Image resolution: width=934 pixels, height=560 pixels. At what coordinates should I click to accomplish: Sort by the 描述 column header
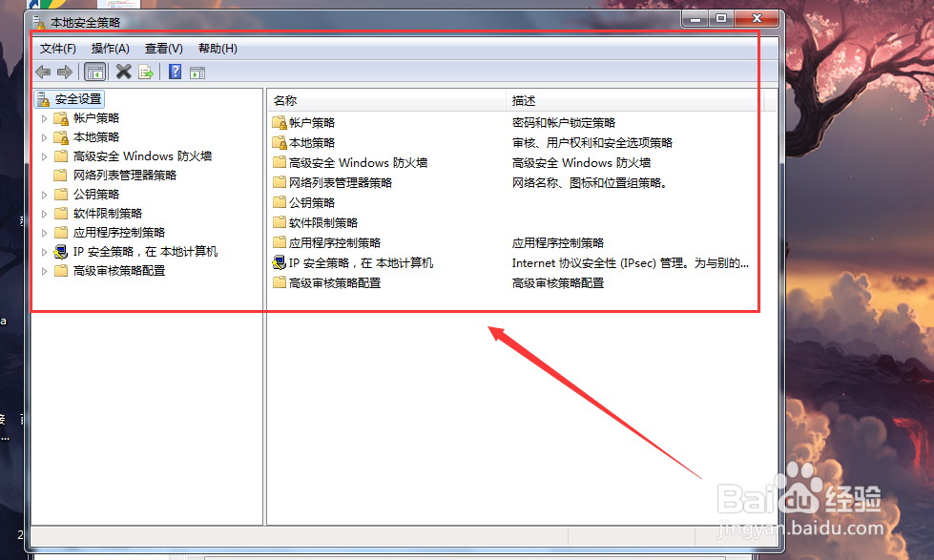point(633,101)
